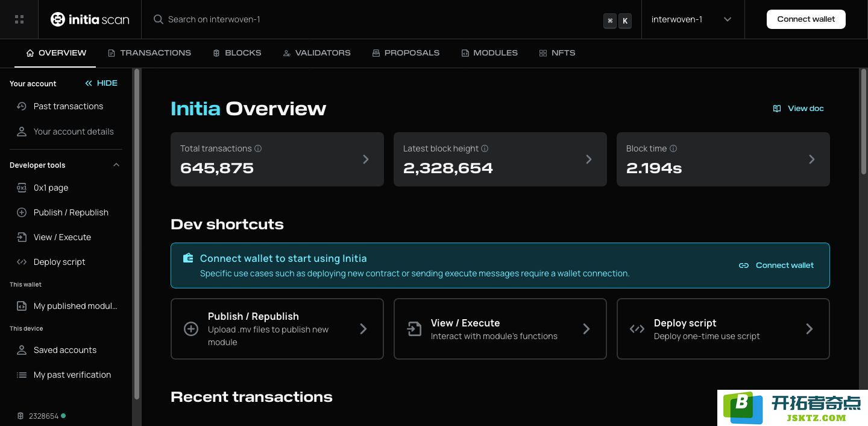The height and width of the screenshot is (426, 868).
Task: Click the sidebar Deploy script code icon
Action: pos(22,262)
